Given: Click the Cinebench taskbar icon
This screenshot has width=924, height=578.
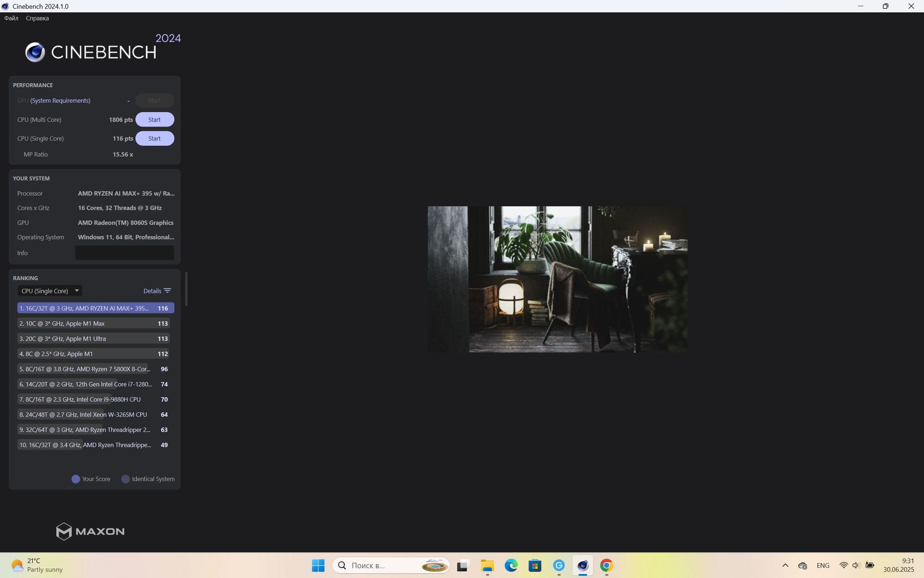Looking at the screenshot, I should (x=583, y=565).
